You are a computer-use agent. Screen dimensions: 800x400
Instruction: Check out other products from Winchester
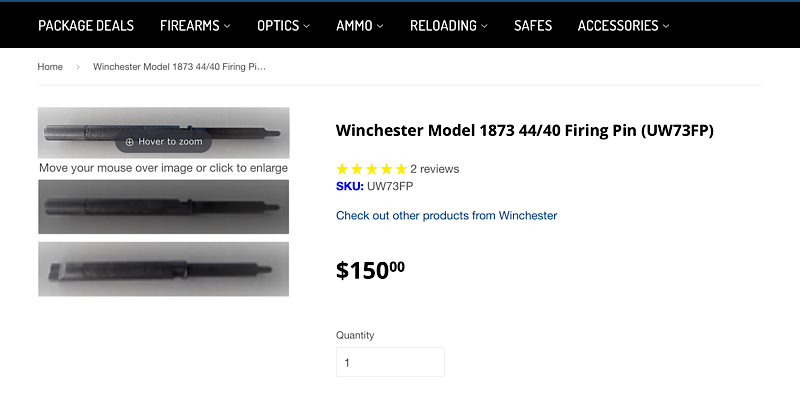(x=446, y=215)
